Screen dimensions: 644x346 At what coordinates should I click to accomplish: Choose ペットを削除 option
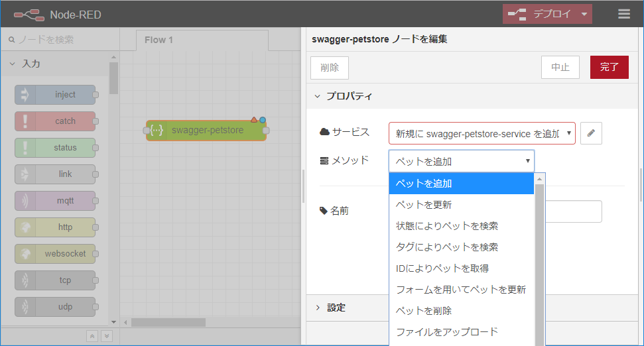pos(461,311)
